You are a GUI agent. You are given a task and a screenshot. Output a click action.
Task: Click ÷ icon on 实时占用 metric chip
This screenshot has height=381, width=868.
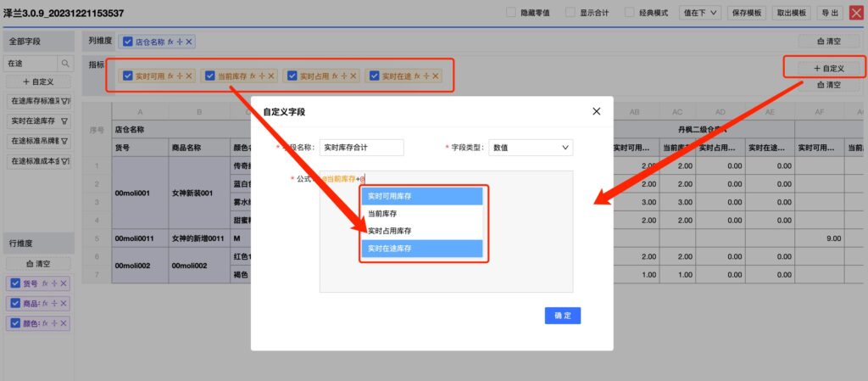point(344,76)
